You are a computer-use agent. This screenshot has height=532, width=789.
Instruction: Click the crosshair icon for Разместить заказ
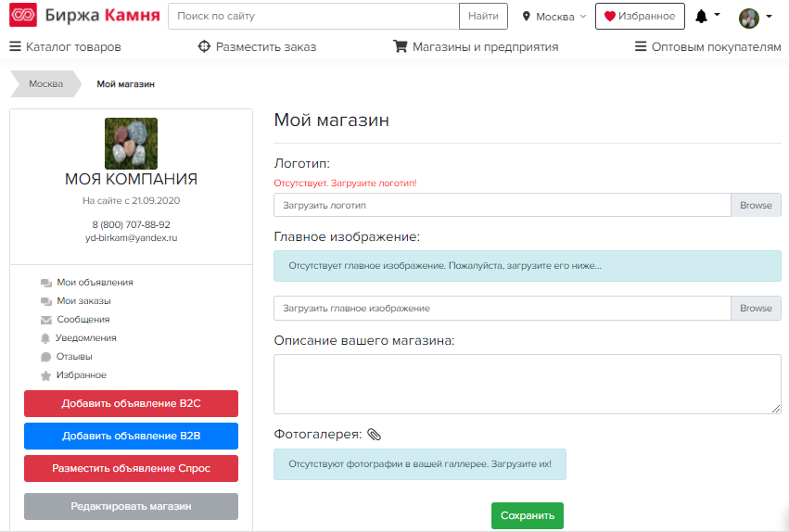(x=204, y=46)
